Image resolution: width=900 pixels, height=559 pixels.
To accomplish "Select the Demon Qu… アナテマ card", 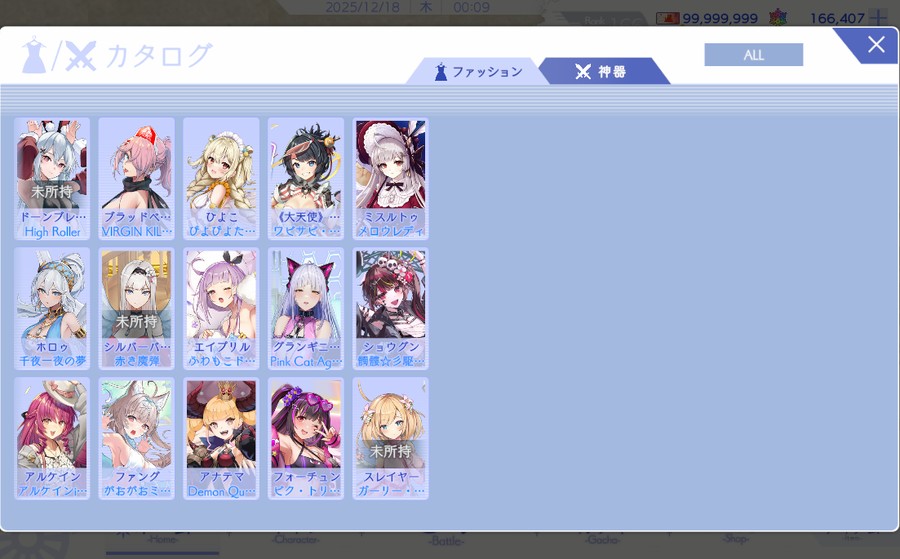I will [221, 438].
